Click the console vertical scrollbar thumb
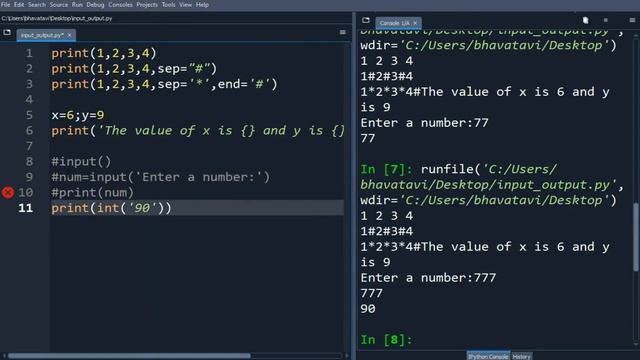This screenshot has width=640, height=360. tap(636, 237)
